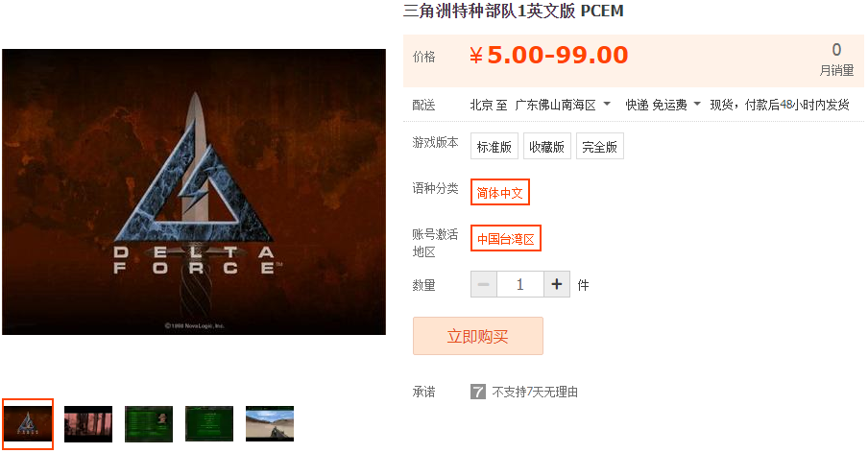Select the fourth green screen thumbnail
This screenshot has width=868, height=453.
click(209, 423)
